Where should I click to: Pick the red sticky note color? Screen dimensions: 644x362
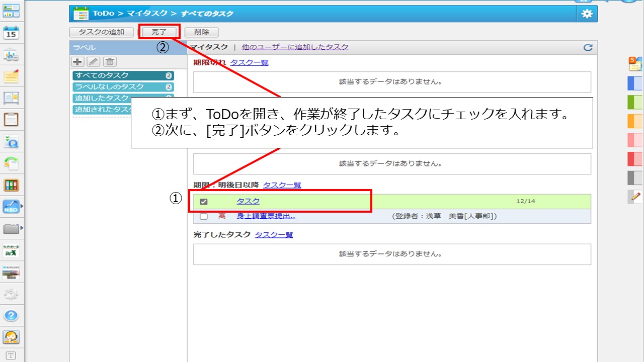[635, 159]
